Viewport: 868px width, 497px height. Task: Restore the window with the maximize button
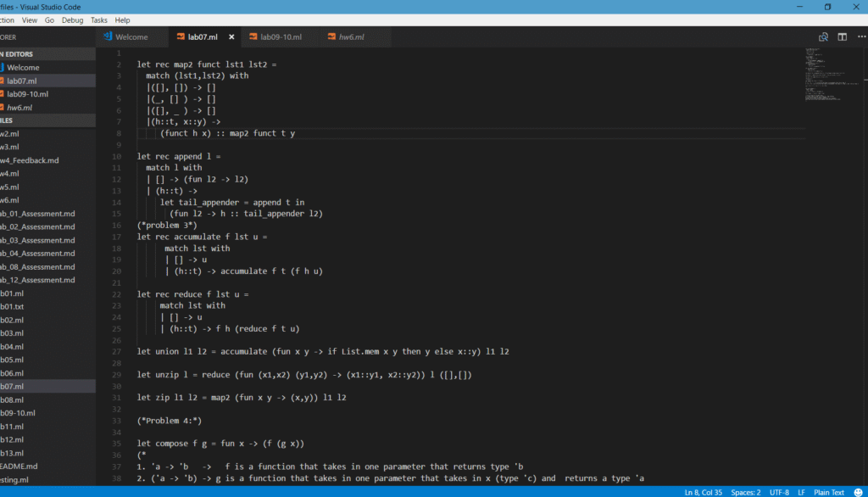point(827,7)
